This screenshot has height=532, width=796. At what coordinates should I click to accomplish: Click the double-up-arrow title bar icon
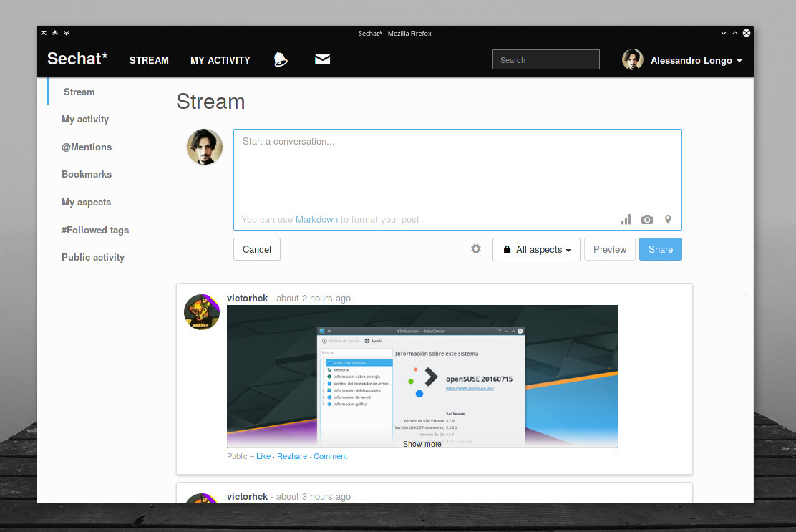[x=55, y=33]
